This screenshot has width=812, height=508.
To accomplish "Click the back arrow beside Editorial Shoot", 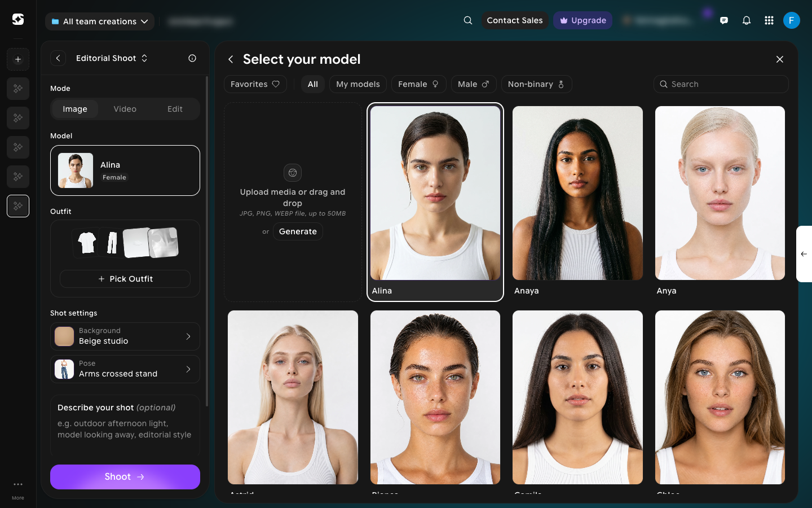I will click(58, 58).
